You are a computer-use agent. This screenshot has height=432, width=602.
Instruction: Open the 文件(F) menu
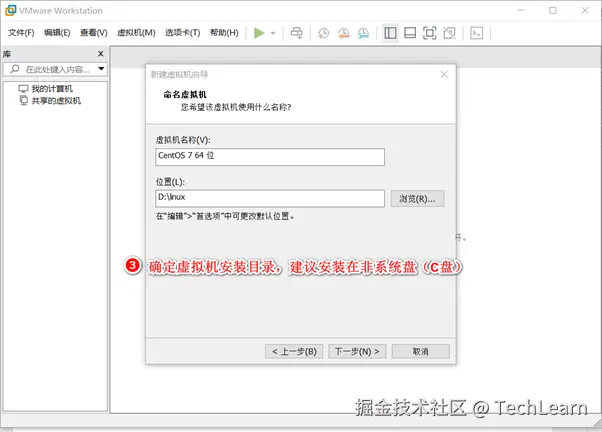click(x=21, y=33)
